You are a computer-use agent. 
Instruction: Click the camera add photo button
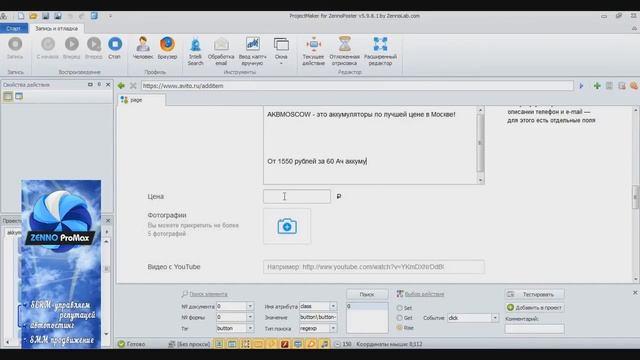[287, 226]
